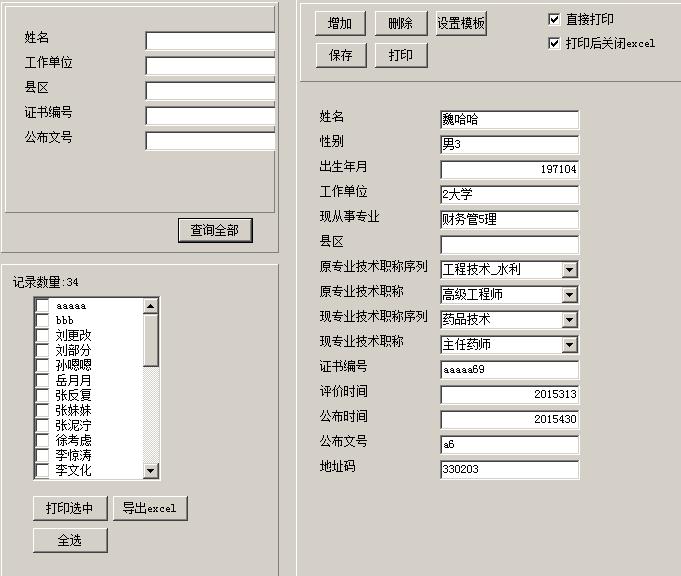Click 公布文号 field showing a6
Screen dimensions: 681x576
click(x=509, y=444)
